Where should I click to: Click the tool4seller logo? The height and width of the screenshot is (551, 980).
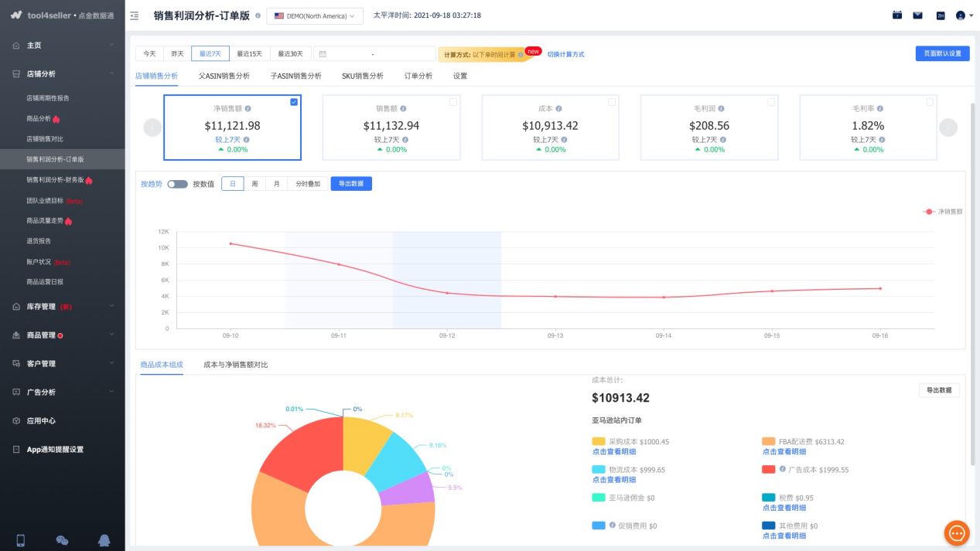click(x=61, y=15)
